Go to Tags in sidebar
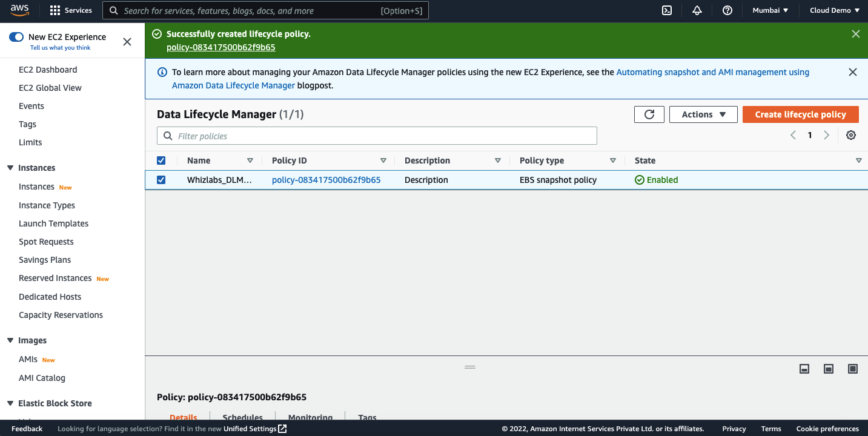This screenshot has height=436, width=868. 27,124
